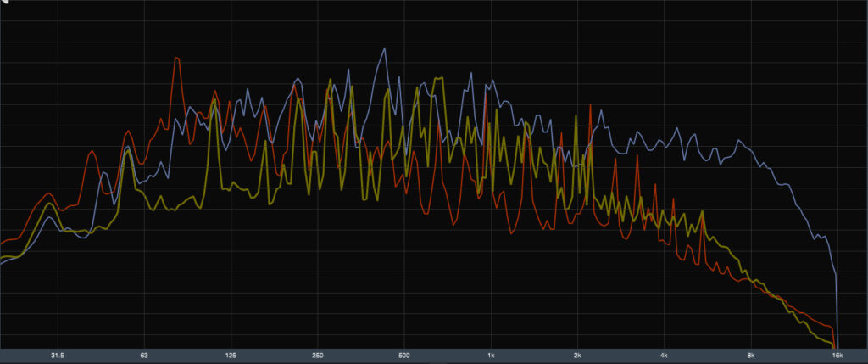The height and width of the screenshot is (364, 868).
Task: Select the 63 Hz frequency axis label
Action: 144,356
